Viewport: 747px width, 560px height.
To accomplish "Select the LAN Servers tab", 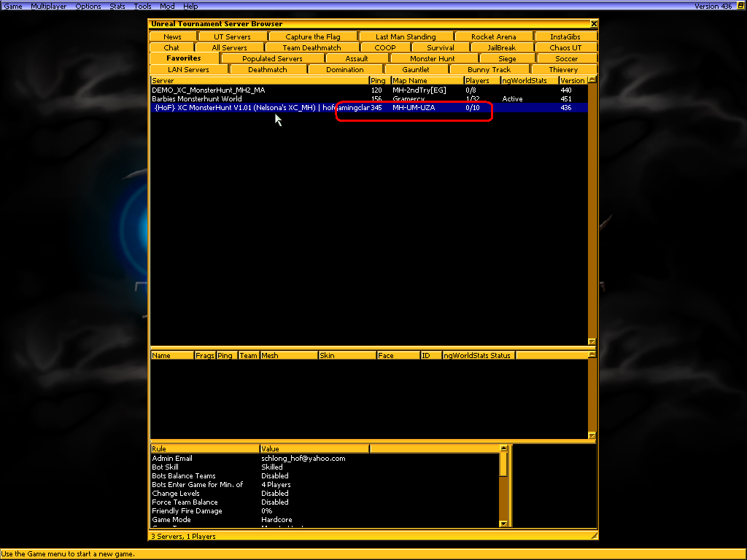I will pyautogui.click(x=188, y=69).
